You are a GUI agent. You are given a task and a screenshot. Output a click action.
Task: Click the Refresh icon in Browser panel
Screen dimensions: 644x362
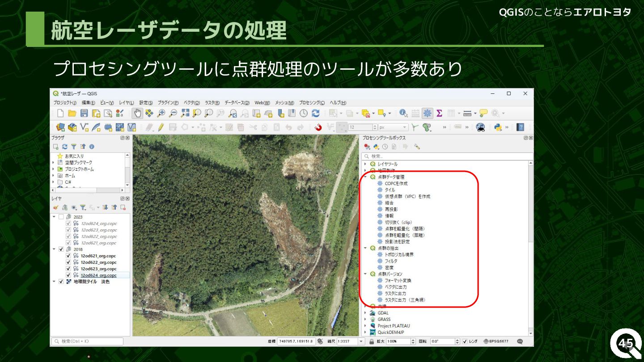click(65, 147)
